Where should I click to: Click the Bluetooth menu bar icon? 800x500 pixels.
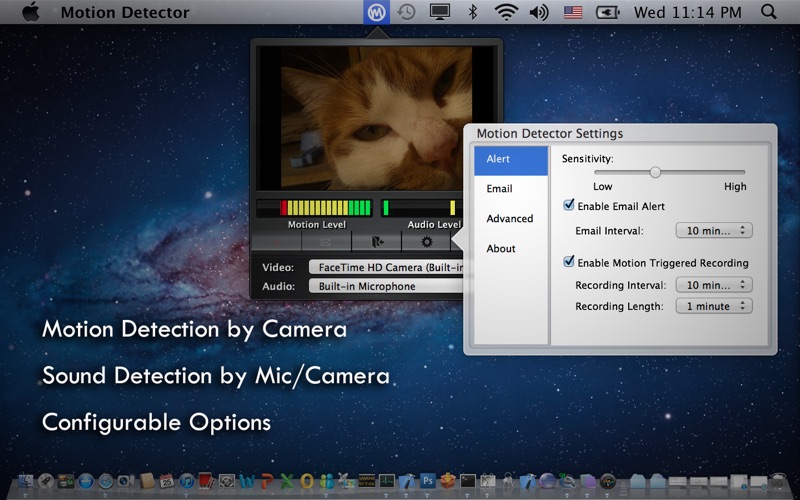pyautogui.click(x=473, y=12)
